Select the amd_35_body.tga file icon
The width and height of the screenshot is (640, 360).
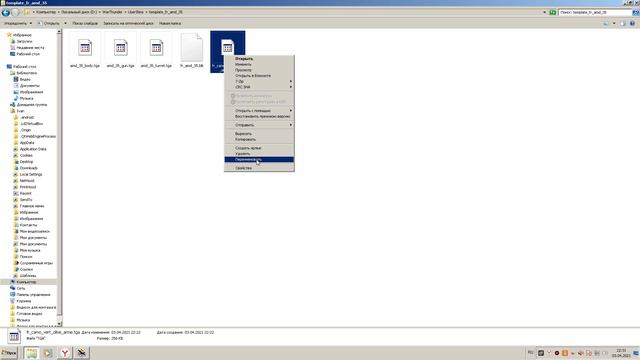point(85,47)
